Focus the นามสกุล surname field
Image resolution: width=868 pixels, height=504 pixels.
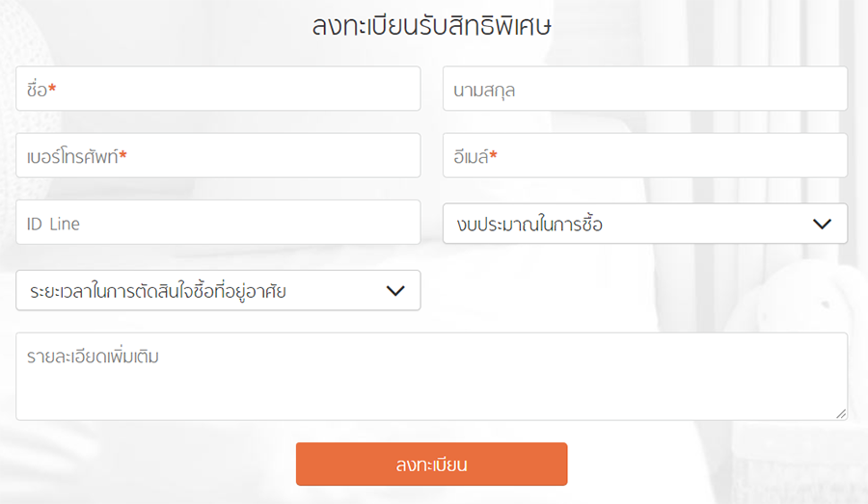[644, 89]
